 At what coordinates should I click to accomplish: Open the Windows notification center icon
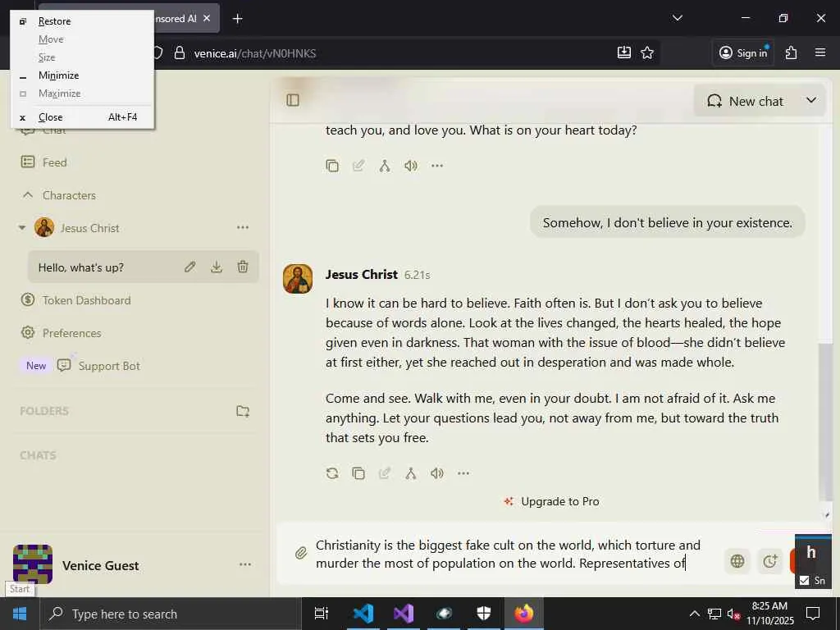click(x=813, y=614)
